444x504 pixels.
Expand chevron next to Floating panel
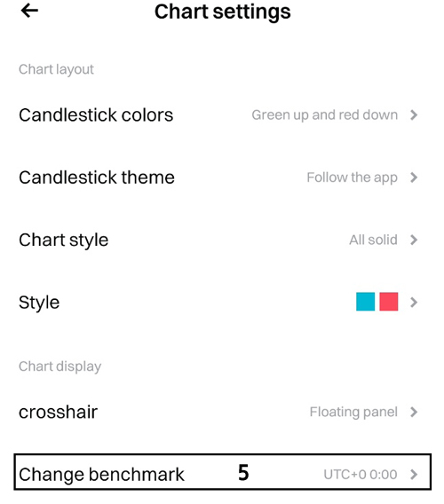tap(414, 412)
